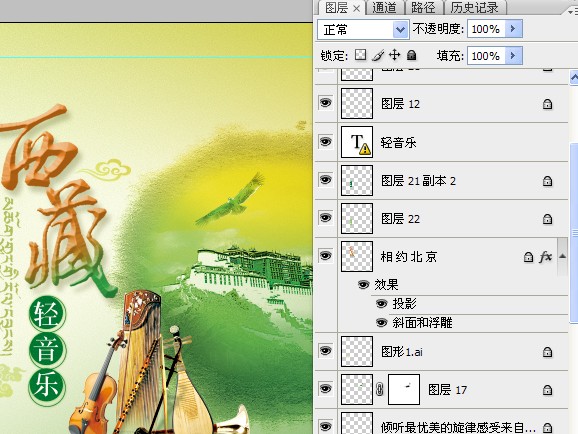Click the lock icon on 相约北京 layer
This screenshot has height=434, width=578.
pyautogui.click(x=528, y=257)
